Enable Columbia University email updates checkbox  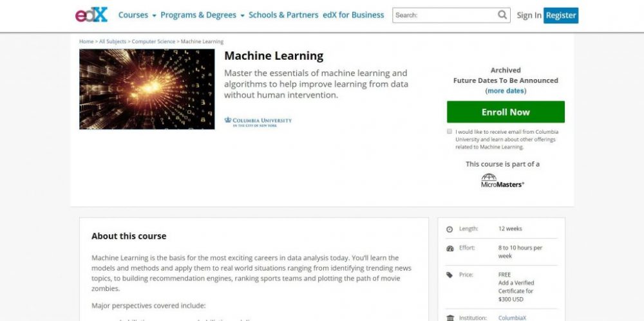(x=450, y=131)
